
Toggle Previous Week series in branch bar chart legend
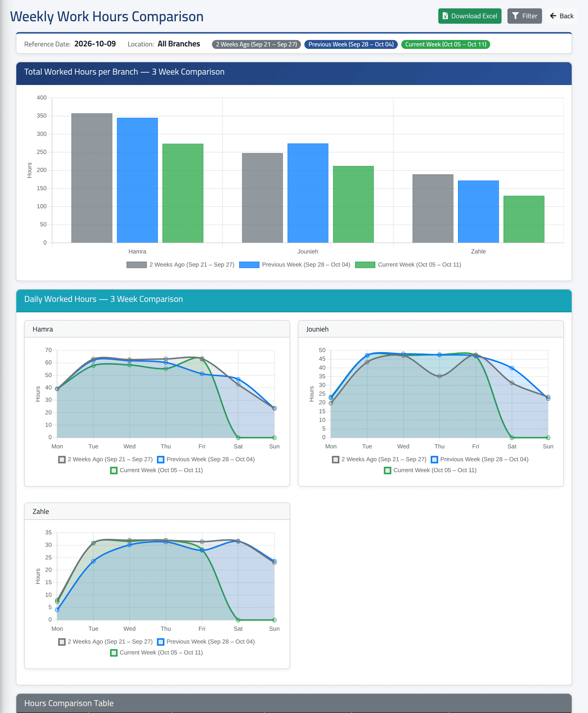(295, 265)
